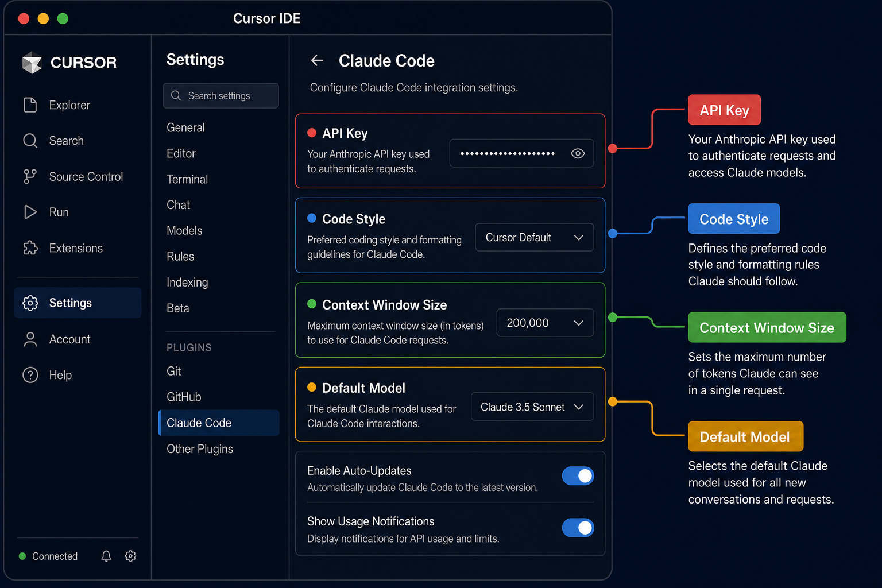This screenshot has width=882, height=588.
Task: Click the Account label in sidebar
Action: [x=69, y=339]
